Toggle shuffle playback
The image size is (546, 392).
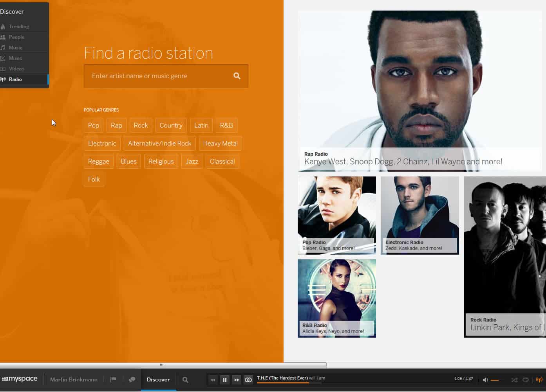point(514,380)
